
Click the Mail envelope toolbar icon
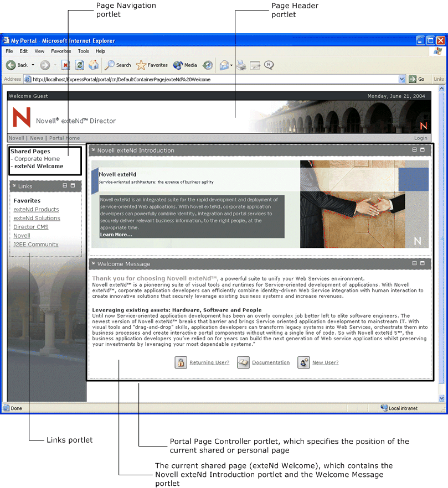coord(224,65)
